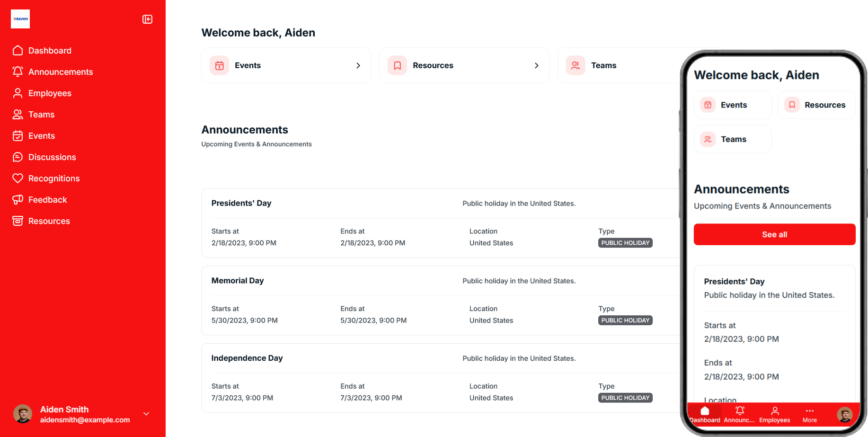Open the Memorial Day announcement

tap(238, 281)
